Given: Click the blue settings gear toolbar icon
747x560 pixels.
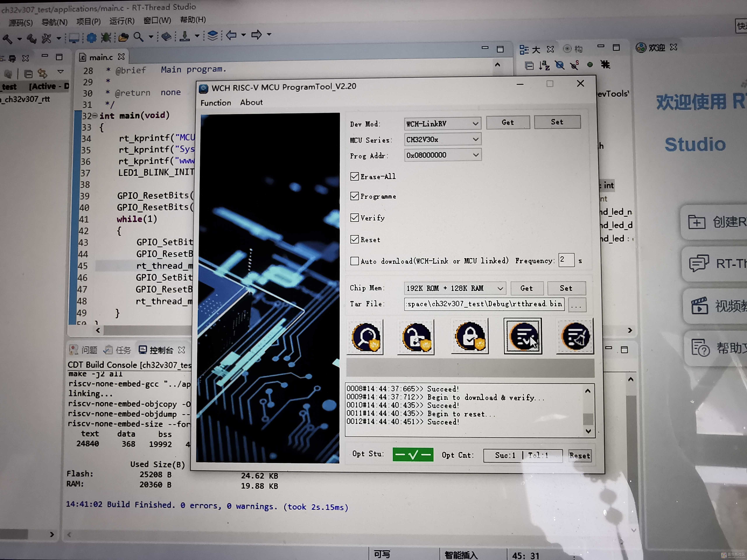Looking at the screenshot, I should [91, 37].
